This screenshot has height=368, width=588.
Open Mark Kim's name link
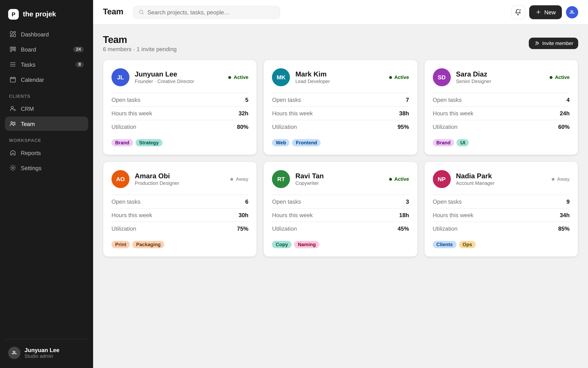(x=311, y=74)
